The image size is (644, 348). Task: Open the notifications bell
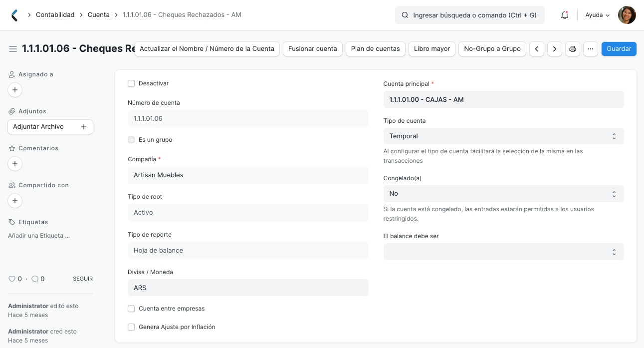click(x=565, y=15)
